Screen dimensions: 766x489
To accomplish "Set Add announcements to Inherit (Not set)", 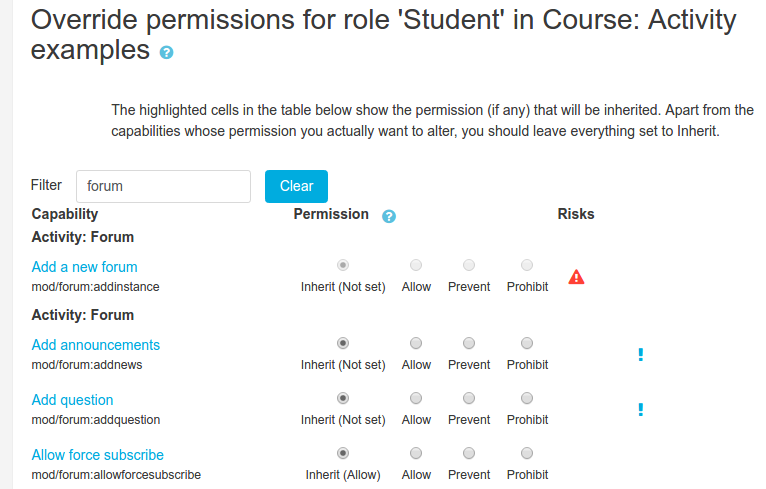I will pos(343,343).
